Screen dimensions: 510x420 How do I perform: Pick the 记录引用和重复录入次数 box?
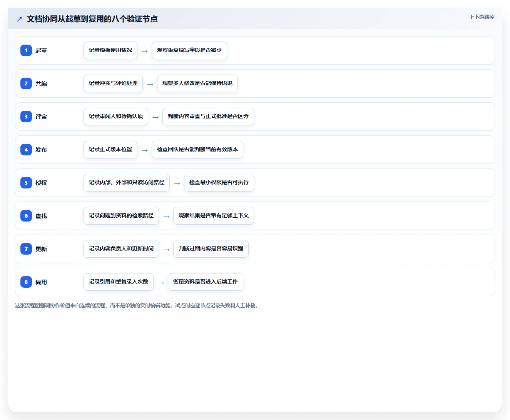(x=119, y=282)
